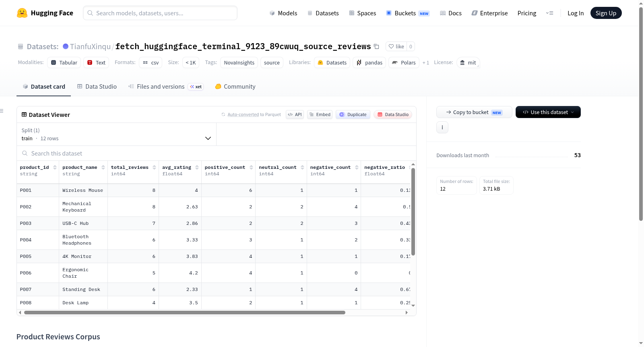Click the Sign Up button
The height and width of the screenshot is (347, 644).
(x=606, y=13)
